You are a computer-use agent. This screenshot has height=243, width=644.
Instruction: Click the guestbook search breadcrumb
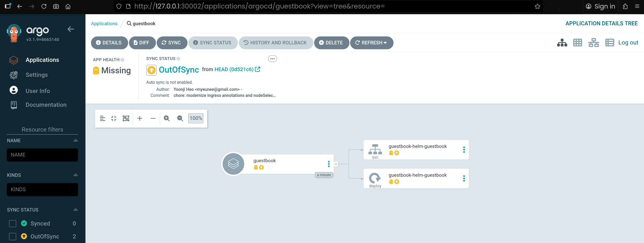click(x=141, y=23)
